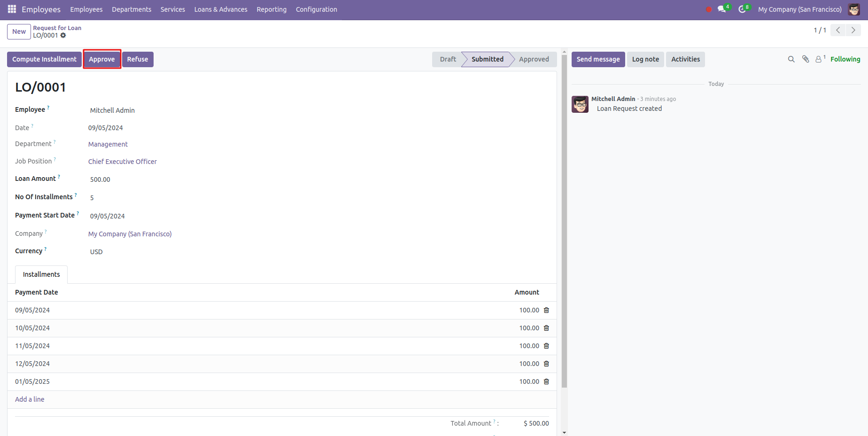Click the Add a line link

pos(30,399)
